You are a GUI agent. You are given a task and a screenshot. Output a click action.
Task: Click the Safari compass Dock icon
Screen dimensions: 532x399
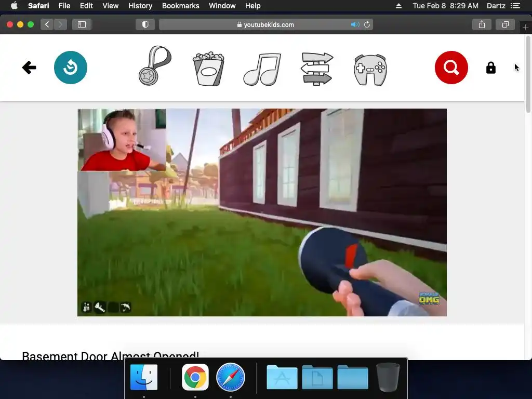pyautogui.click(x=230, y=377)
